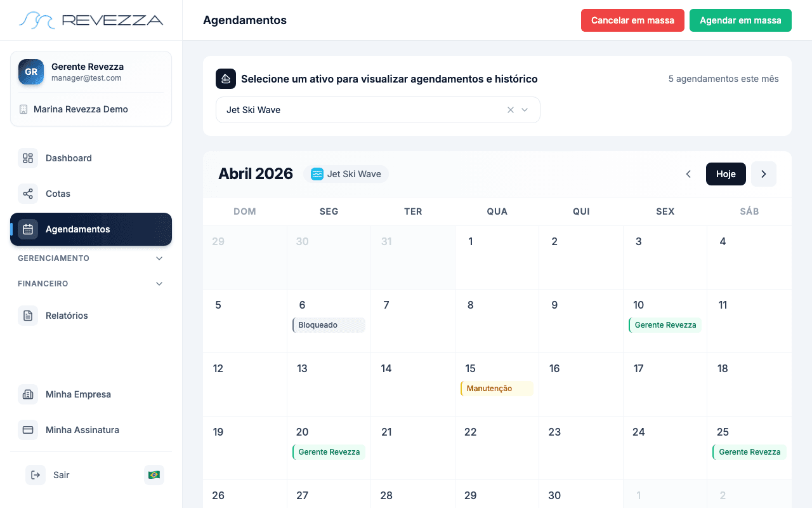This screenshot has width=812, height=508.
Task: Expand the Gerenciamento section
Action: 91,258
